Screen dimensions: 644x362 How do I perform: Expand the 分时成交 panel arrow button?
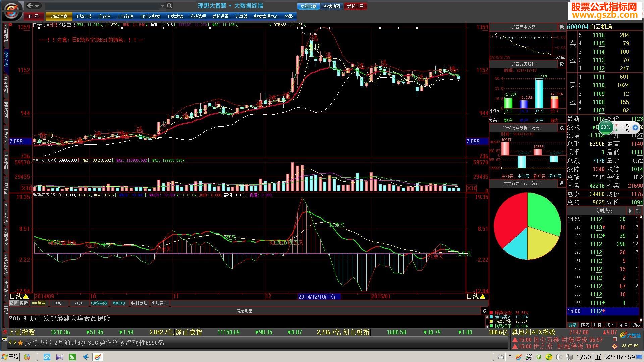[x=630, y=210]
